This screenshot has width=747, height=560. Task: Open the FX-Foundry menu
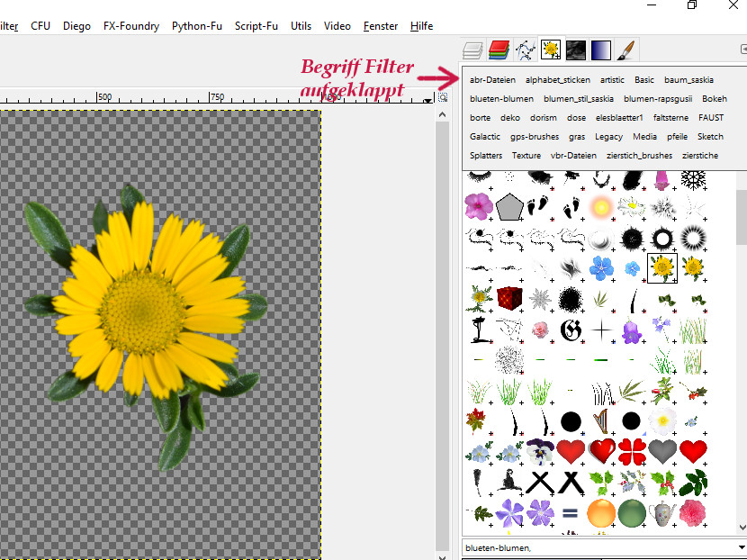tap(131, 26)
